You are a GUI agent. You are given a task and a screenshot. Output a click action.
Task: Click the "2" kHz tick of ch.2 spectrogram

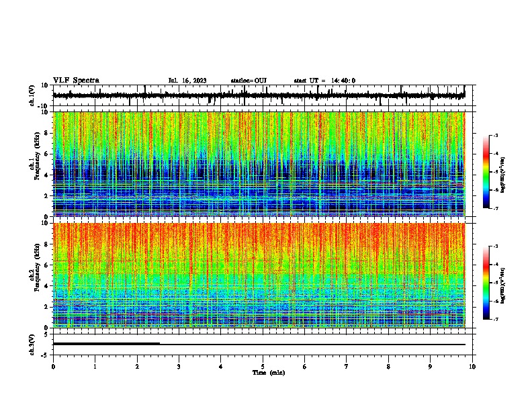tap(46, 307)
